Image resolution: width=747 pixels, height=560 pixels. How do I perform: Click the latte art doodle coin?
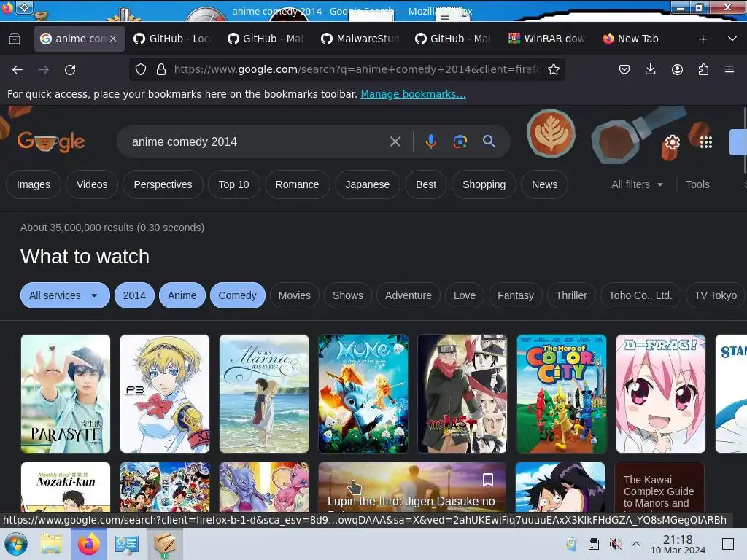pos(551,134)
